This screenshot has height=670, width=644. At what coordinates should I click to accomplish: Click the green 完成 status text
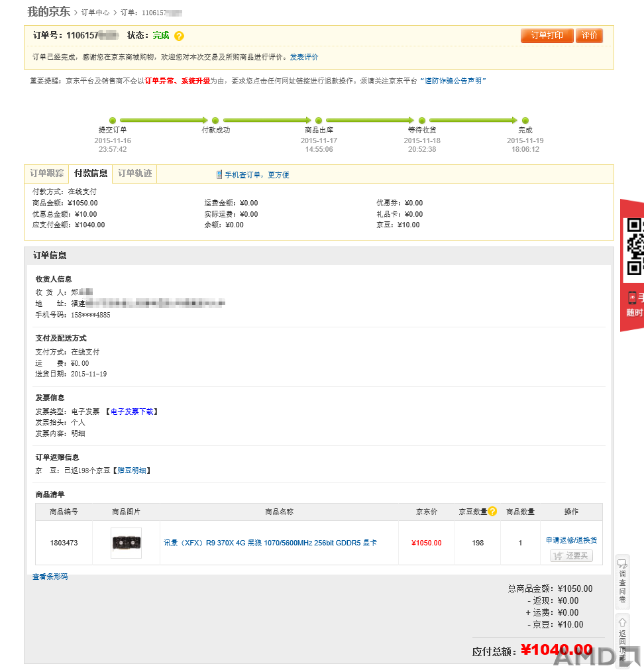161,36
